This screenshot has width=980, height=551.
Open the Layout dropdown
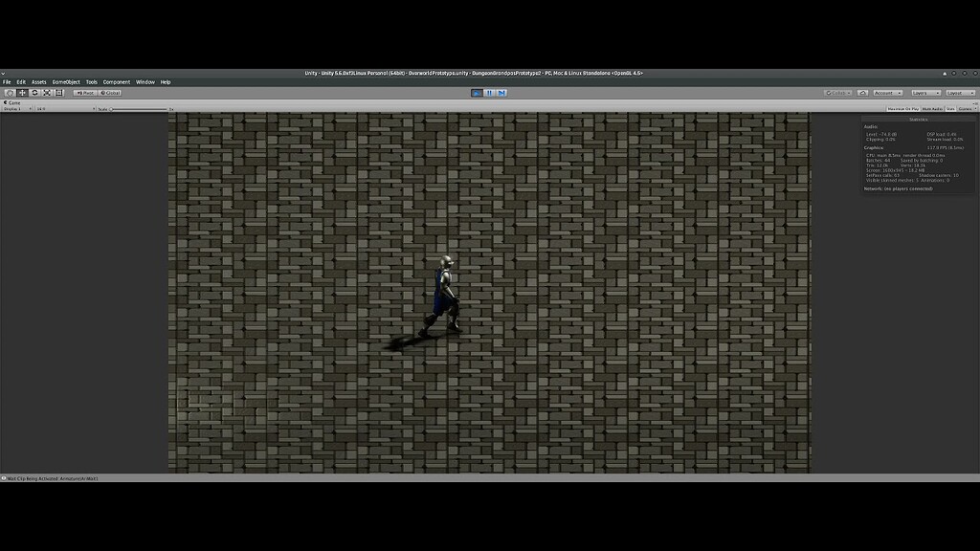[961, 93]
